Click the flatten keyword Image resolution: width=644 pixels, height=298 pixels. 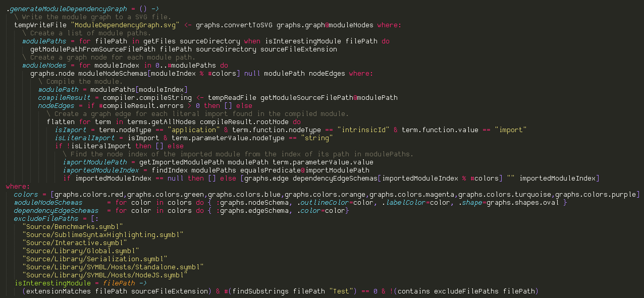point(61,122)
